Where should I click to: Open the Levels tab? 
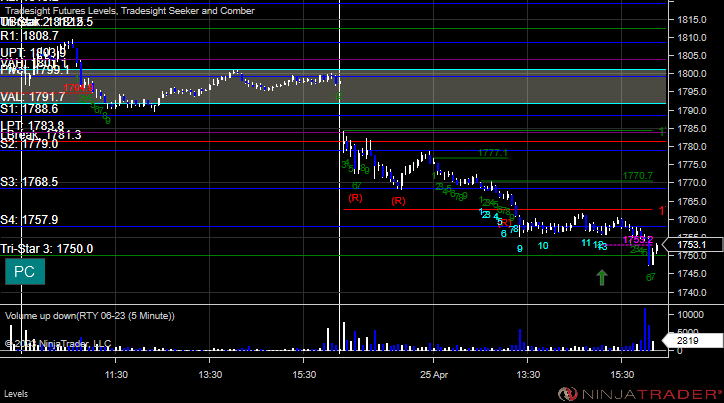pos(16,394)
